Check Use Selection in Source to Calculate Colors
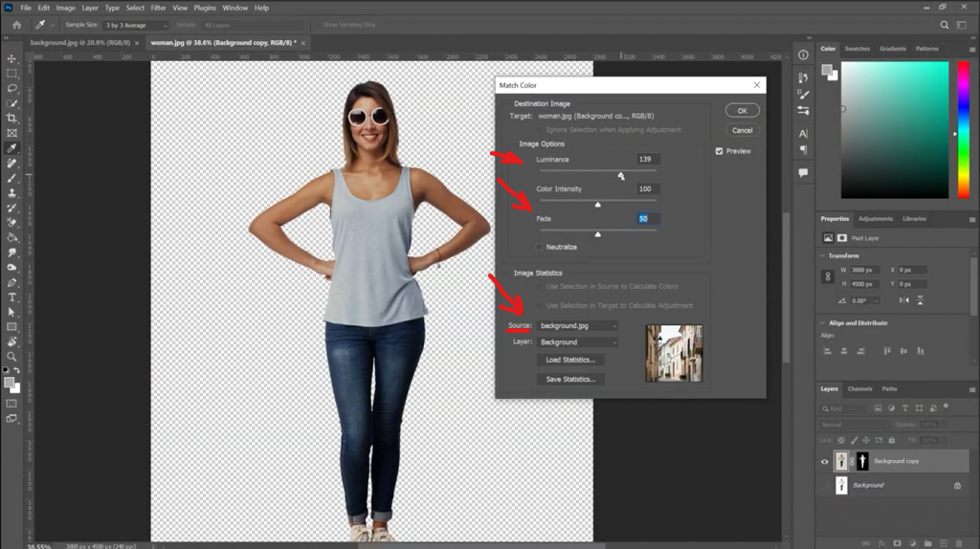This screenshot has height=549, width=980. (540, 287)
